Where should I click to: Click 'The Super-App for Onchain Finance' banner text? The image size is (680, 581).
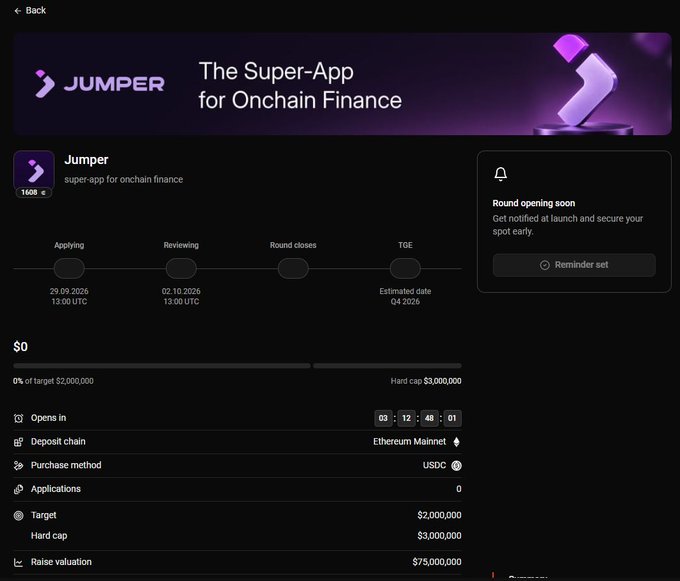click(x=300, y=85)
